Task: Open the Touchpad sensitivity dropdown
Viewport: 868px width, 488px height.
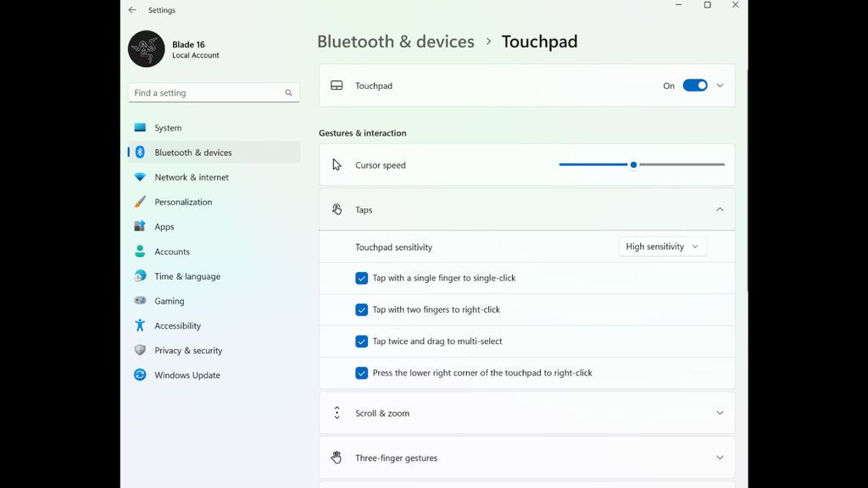Action: pos(663,247)
